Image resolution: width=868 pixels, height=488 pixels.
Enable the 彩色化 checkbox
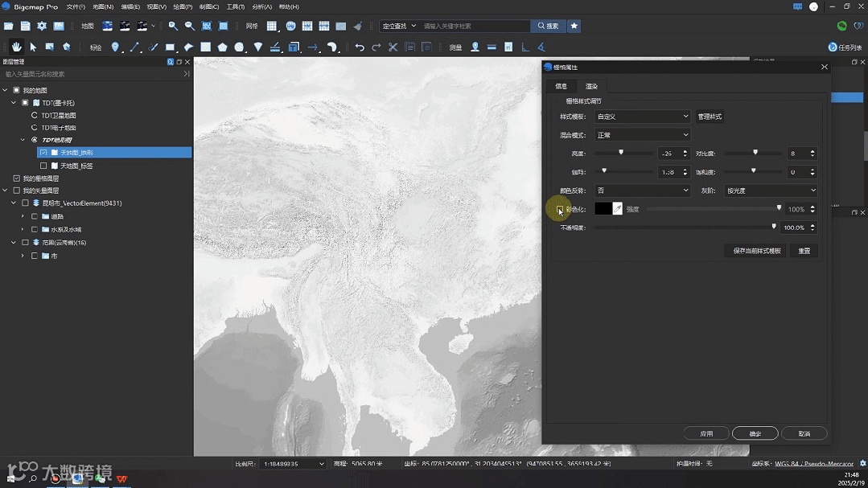tap(560, 209)
